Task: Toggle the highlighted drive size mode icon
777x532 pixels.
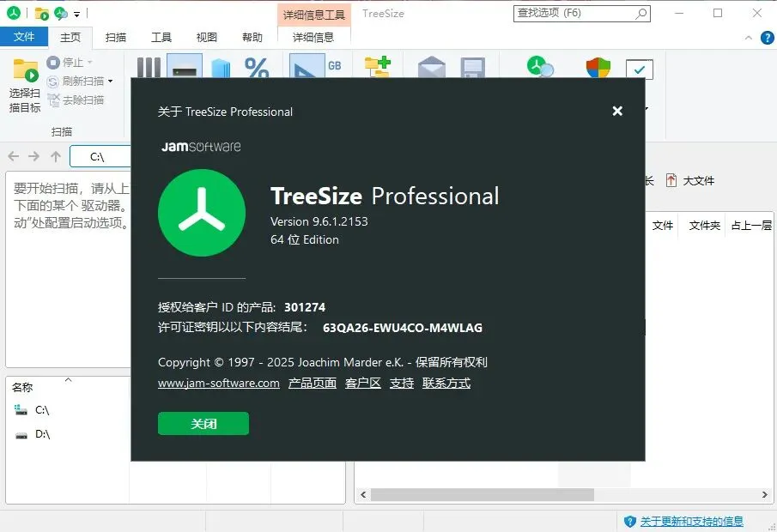Action: tap(185, 66)
